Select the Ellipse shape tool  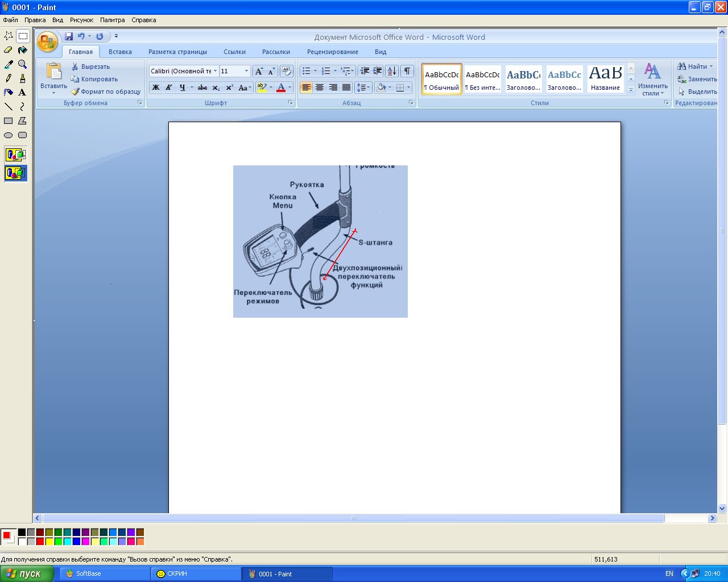pyautogui.click(x=9, y=135)
